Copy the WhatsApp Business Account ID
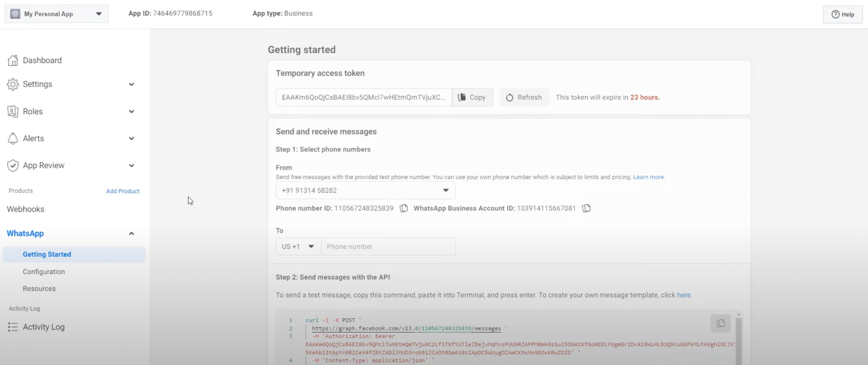The height and width of the screenshot is (365, 868). click(586, 208)
